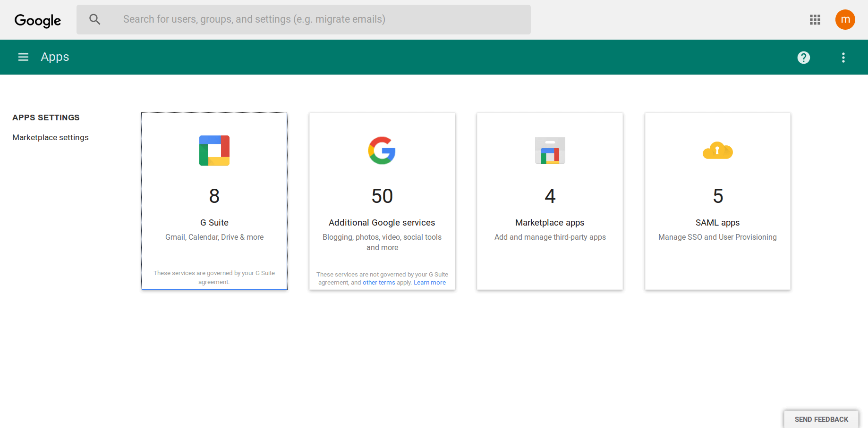The height and width of the screenshot is (428, 868).
Task: Open the navigation hamburger menu
Action: [23, 57]
